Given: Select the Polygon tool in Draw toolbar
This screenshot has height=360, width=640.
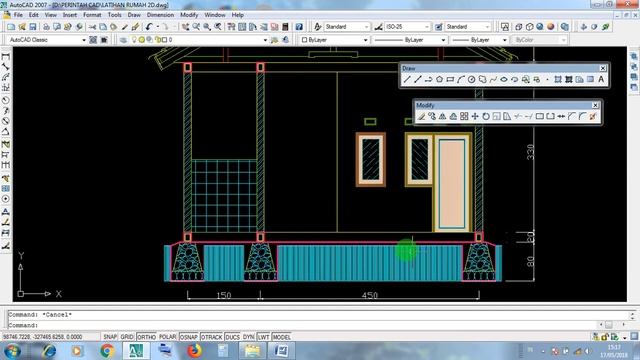Looking at the screenshot, I should coord(439,80).
